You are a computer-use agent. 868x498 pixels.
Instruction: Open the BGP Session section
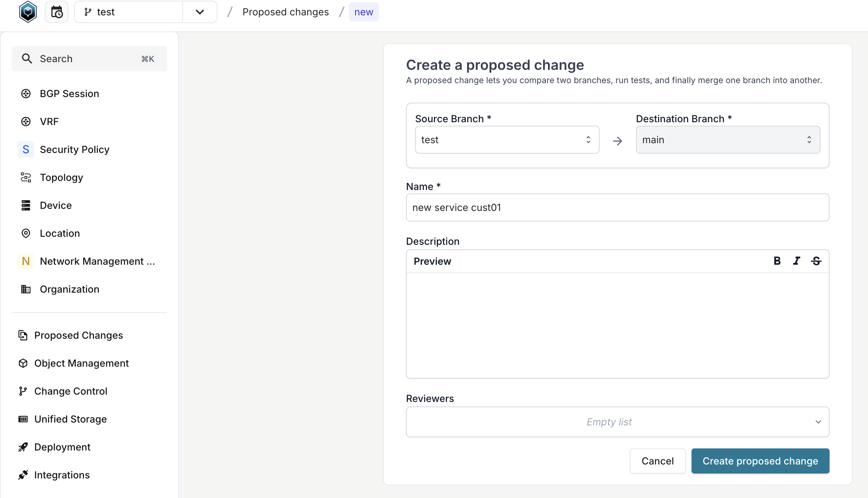69,93
